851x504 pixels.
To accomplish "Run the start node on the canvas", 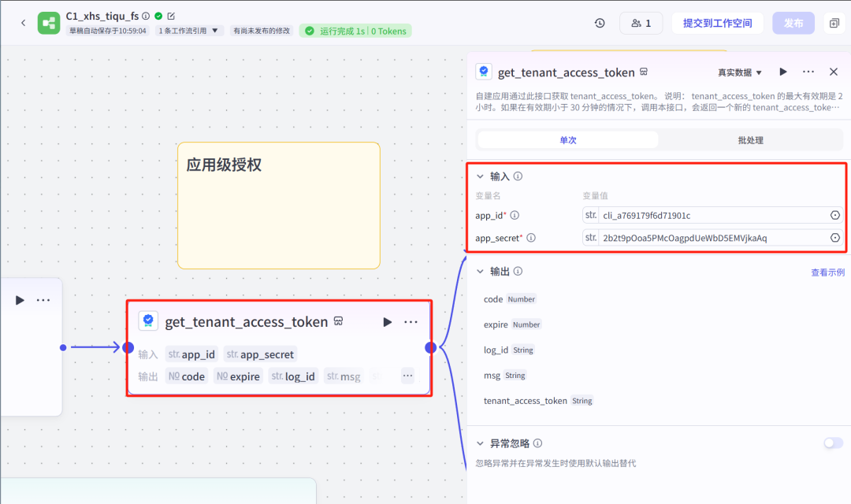I will pyautogui.click(x=20, y=300).
